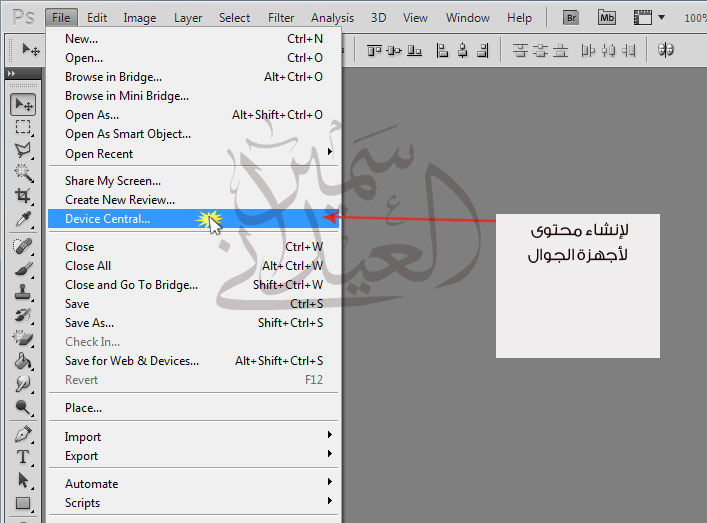Image resolution: width=707 pixels, height=523 pixels.
Task: Select the Crop tool
Action: [23, 196]
